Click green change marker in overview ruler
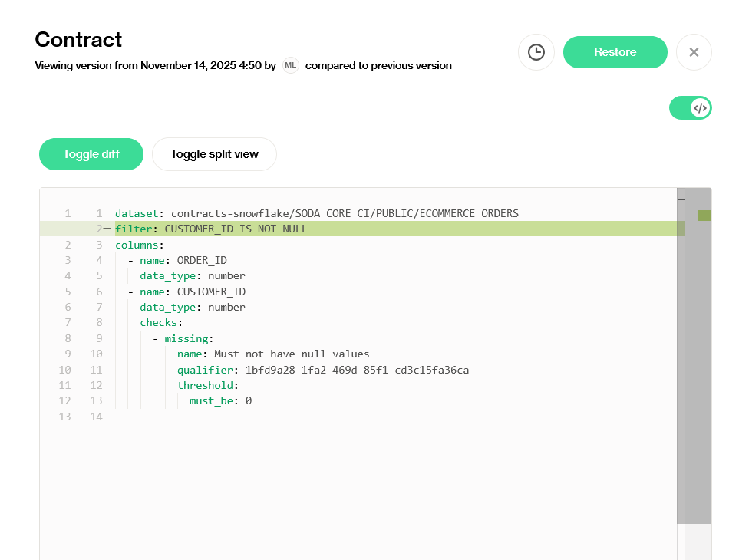This screenshot has height=560, width=729. click(704, 216)
